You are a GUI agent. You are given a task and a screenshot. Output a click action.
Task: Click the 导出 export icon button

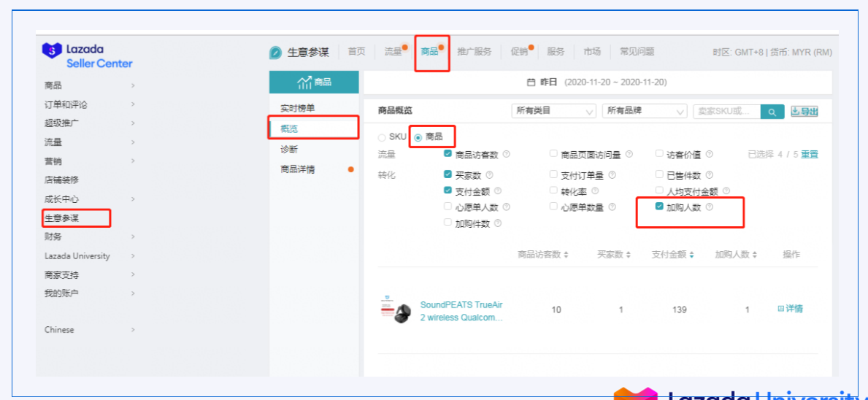pos(804,111)
